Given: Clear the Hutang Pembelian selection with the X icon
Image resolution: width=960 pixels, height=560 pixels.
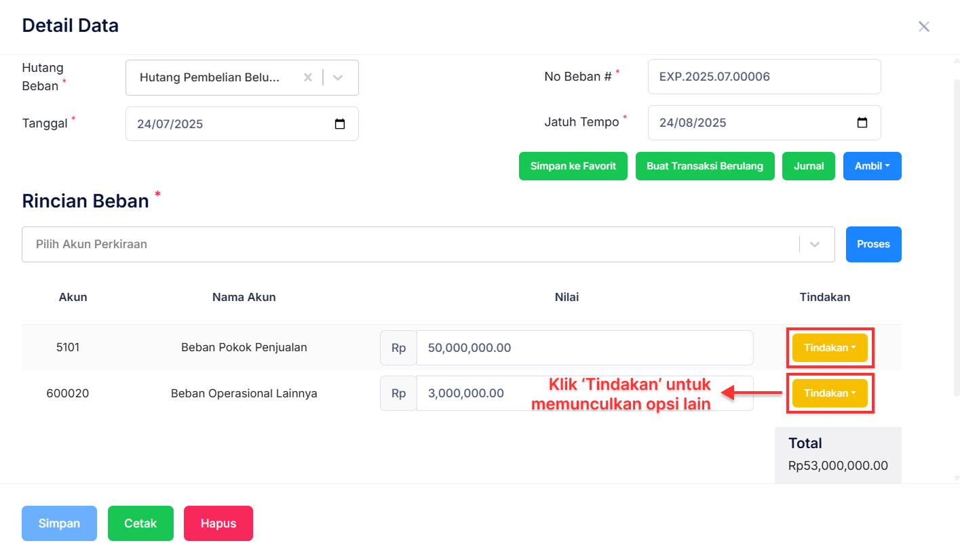Looking at the screenshot, I should (308, 77).
